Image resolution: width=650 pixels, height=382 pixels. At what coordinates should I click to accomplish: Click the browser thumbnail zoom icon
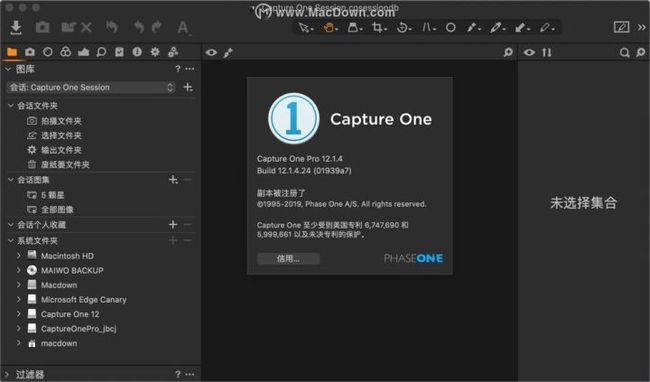pyautogui.click(x=641, y=53)
